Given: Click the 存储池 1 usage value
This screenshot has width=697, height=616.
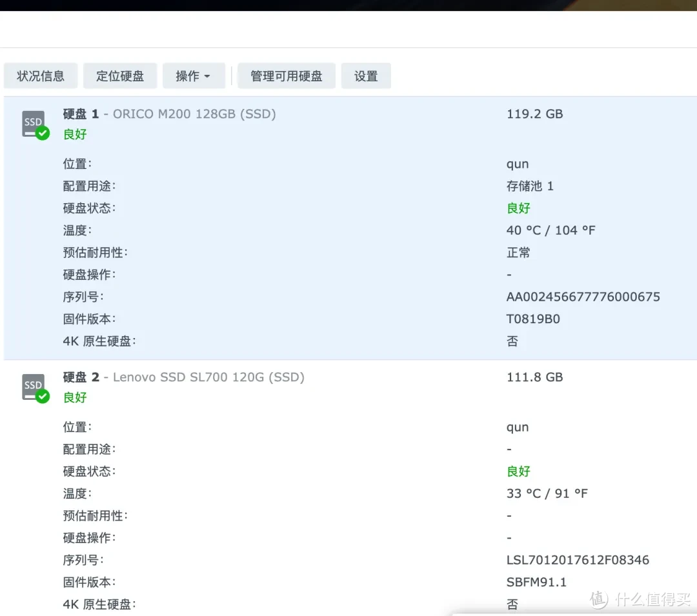Looking at the screenshot, I should [529, 186].
